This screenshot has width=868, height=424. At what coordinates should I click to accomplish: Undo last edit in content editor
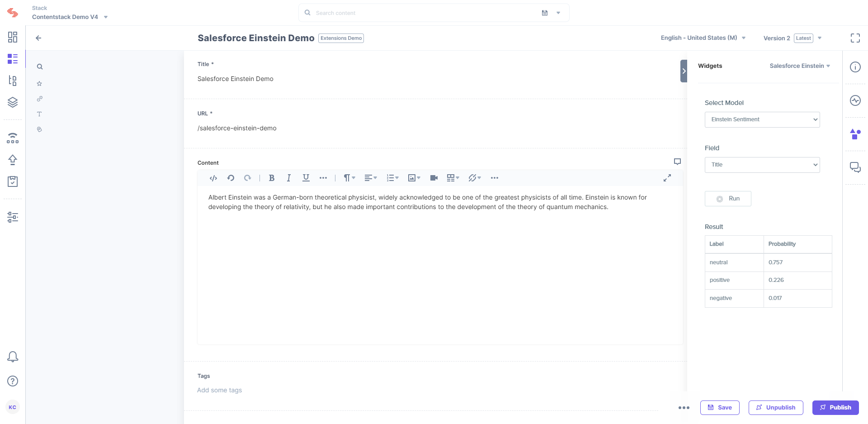pos(231,178)
